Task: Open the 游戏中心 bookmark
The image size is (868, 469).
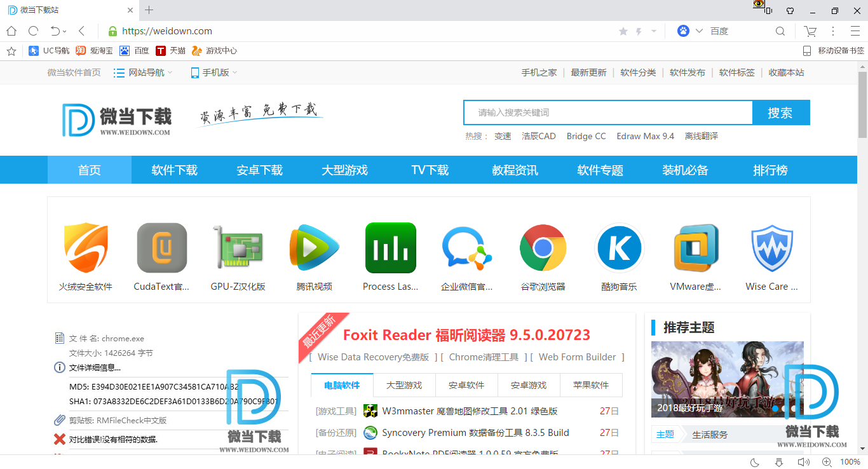Action: tap(215, 51)
